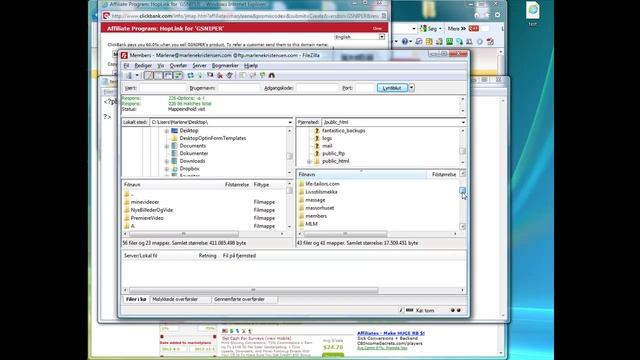The height and width of the screenshot is (360, 640).
Task: Click 'Affiliates - Make HUGE $$ $!' link in browser
Action: (391, 333)
